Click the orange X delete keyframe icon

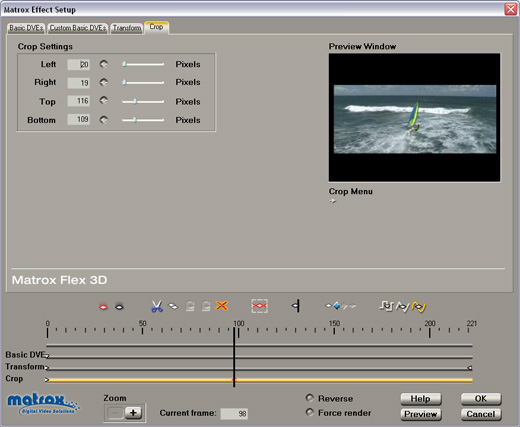(x=222, y=306)
